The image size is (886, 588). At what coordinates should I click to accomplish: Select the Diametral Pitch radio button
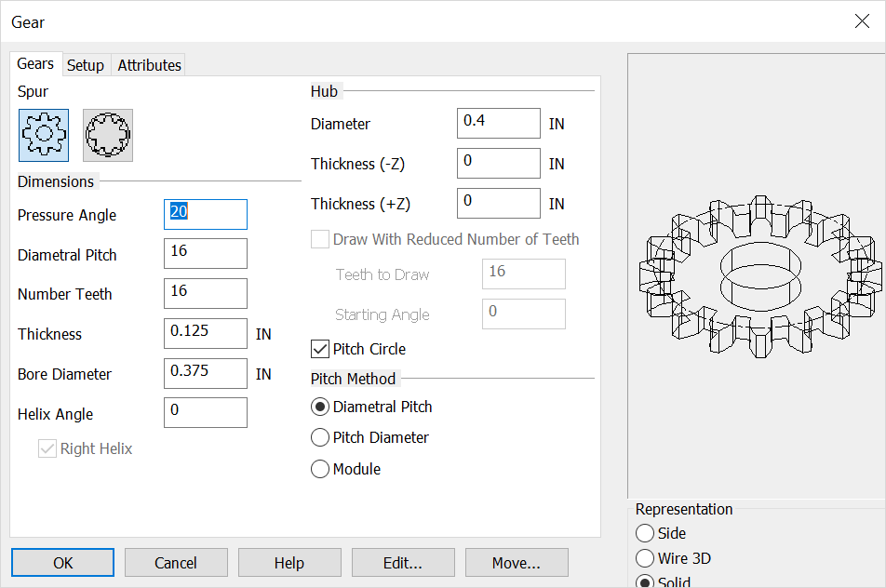[319, 407]
